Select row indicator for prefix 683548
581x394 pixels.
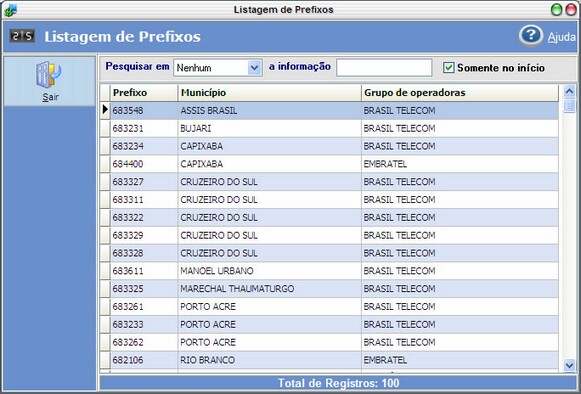pyautogui.click(x=105, y=110)
